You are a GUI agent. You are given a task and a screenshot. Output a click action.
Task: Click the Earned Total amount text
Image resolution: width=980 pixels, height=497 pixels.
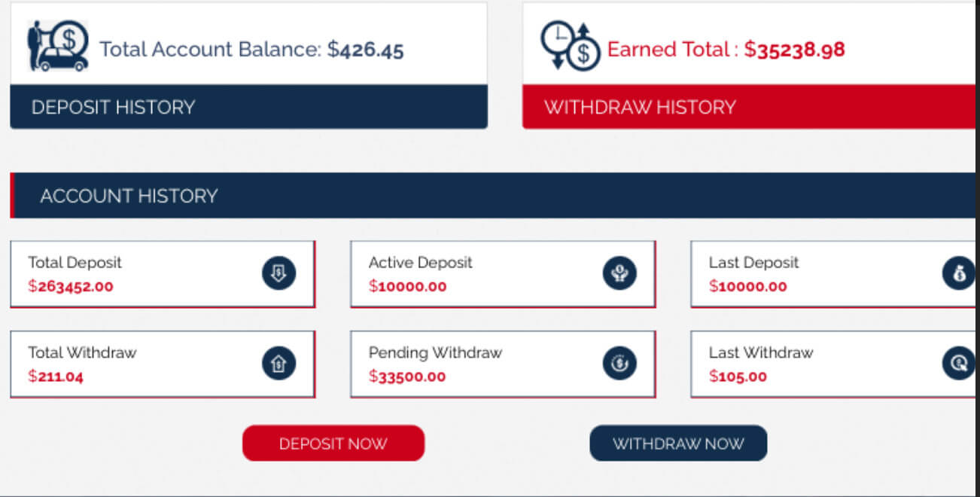tap(794, 50)
